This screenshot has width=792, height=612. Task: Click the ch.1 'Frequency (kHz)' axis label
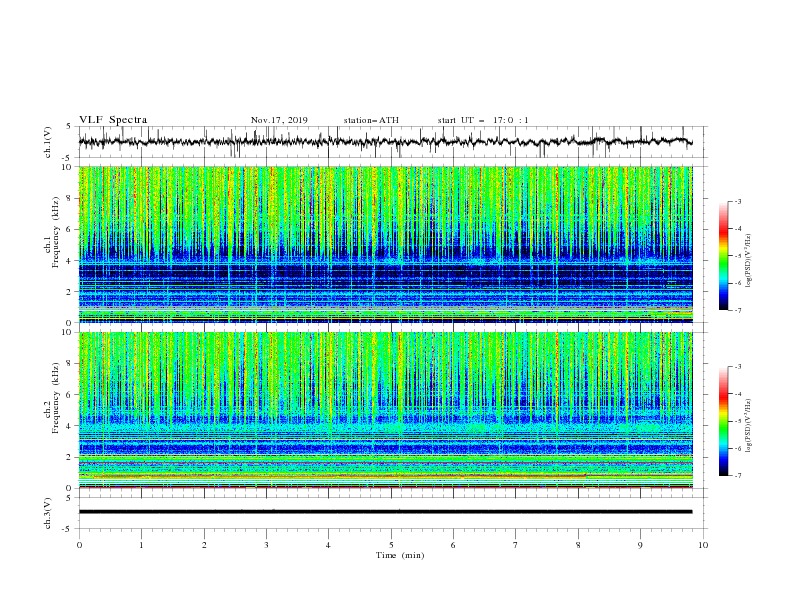(56, 232)
